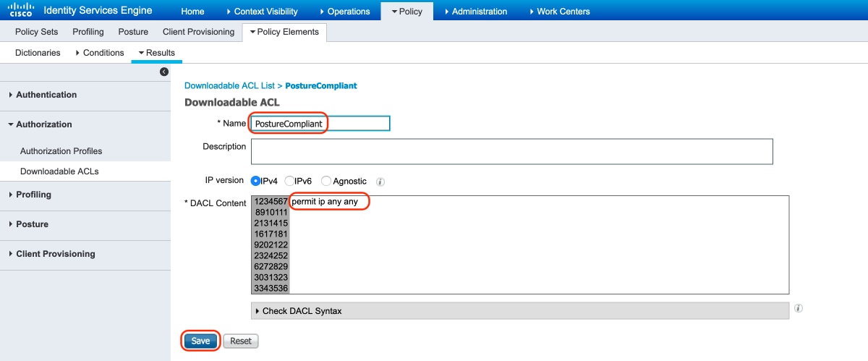The image size is (868, 361).
Task: Select IPv6 radio button
Action: tap(289, 181)
